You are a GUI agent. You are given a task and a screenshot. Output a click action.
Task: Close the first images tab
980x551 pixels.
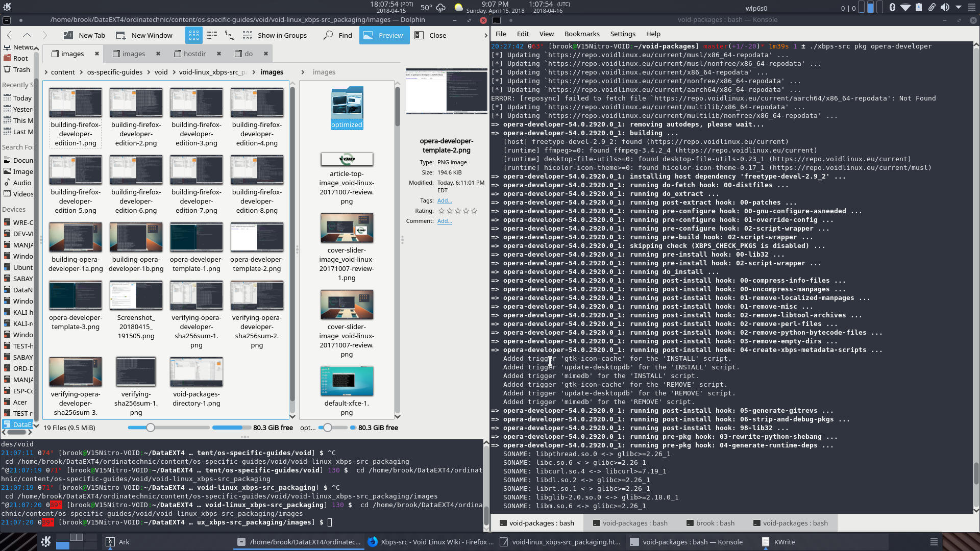(96, 54)
